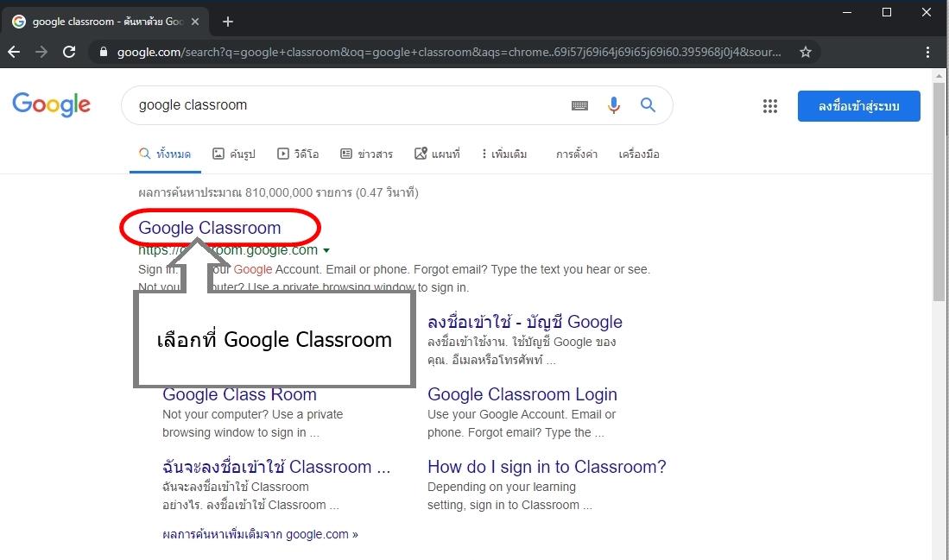Expand the เพิ่มเติม more menu
The width and height of the screenshot is (949, 560).
click(x=504, y=154)
